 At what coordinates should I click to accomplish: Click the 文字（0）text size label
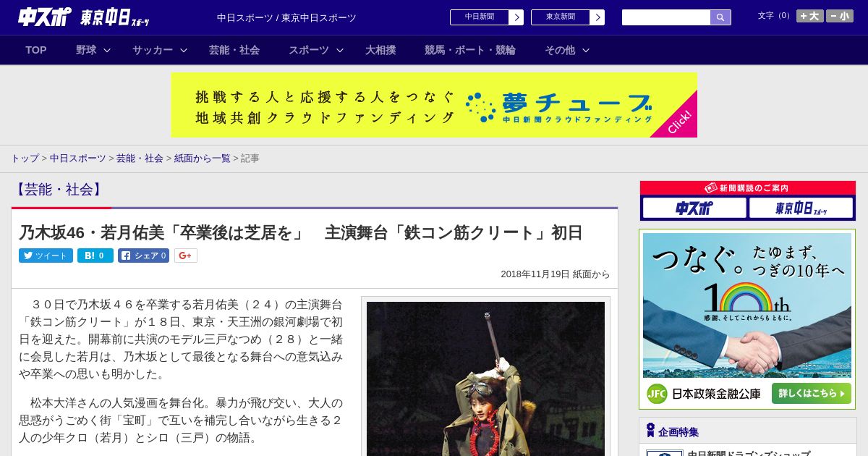[775, 16]
